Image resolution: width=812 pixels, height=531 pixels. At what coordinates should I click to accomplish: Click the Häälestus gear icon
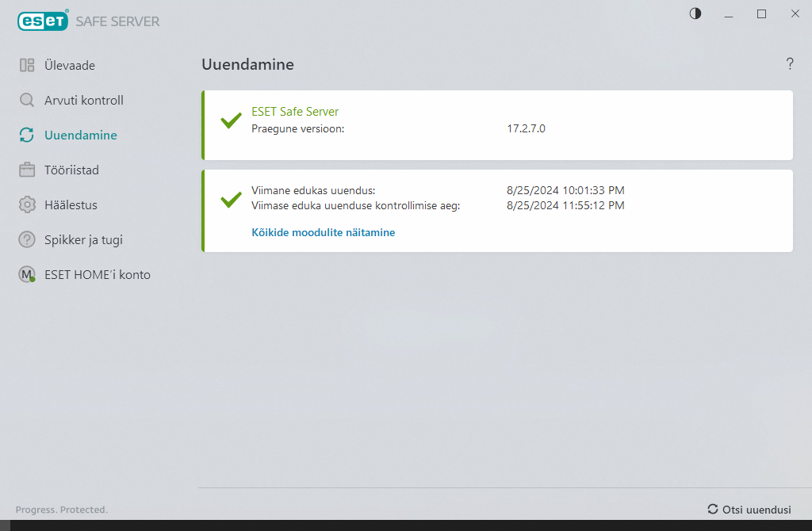pyautogui.click(x=27, y=205)
